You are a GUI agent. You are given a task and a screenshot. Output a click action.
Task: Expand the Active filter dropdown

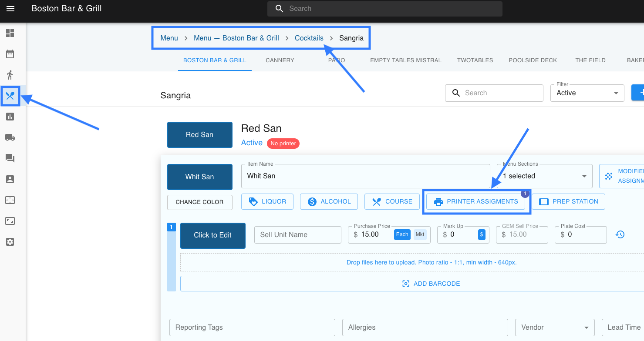587,93
